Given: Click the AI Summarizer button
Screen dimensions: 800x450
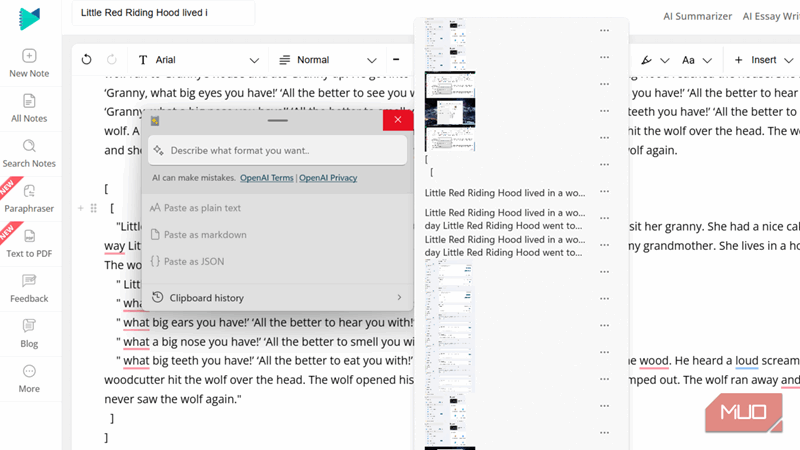Looking at the screenshot, I should click(x=696, y=16).
